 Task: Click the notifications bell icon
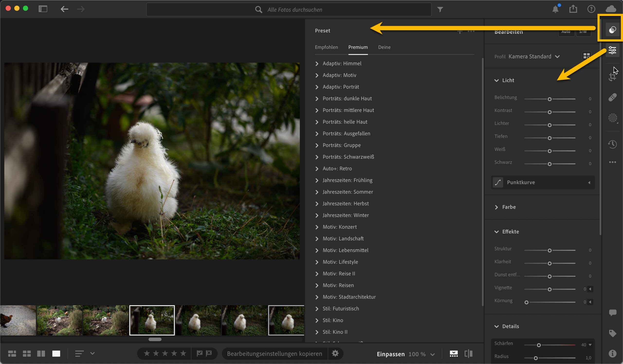555,9
